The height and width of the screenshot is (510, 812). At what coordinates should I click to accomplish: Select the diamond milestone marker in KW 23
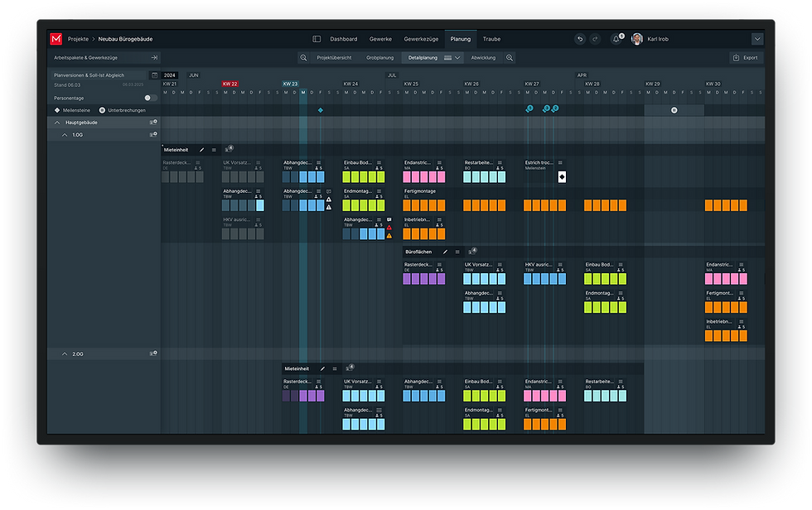321,110
